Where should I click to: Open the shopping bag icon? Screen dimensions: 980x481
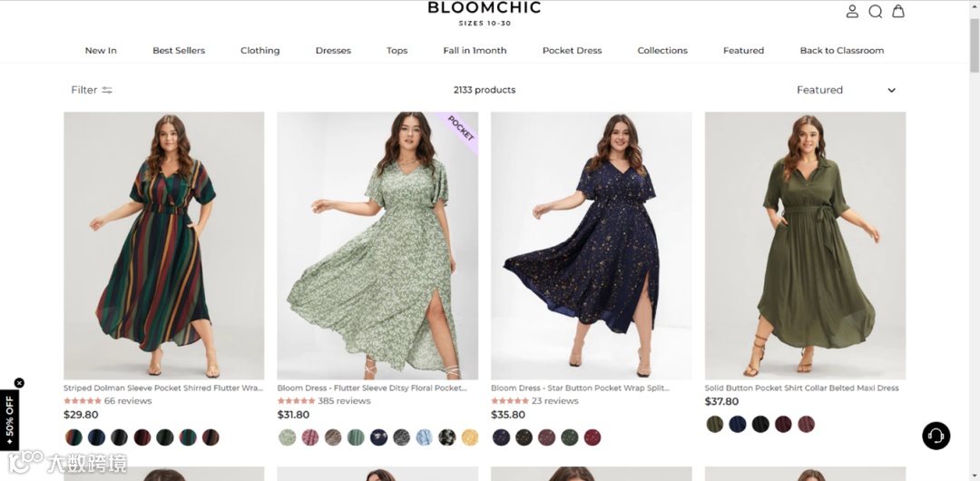coord(898,12)
